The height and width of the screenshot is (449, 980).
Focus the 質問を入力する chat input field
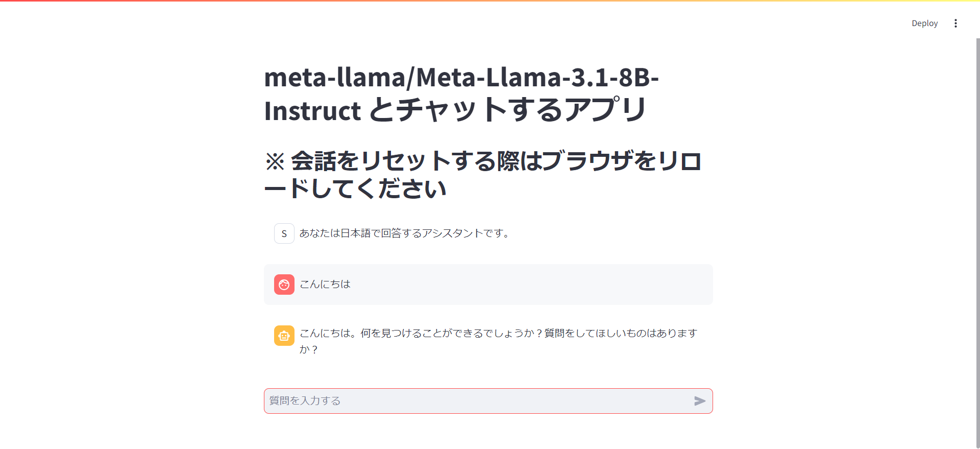click(x=475, y=401)
